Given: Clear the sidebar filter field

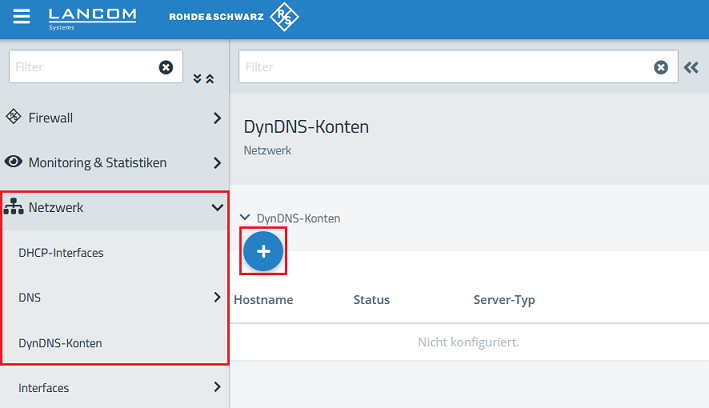Looking at the screenshot, I should 166,67.
